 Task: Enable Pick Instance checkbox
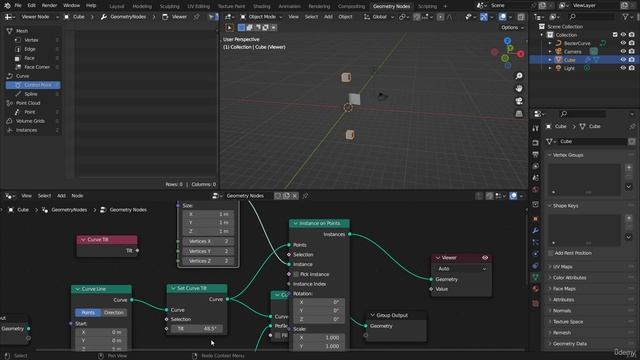tap(296, 274)
